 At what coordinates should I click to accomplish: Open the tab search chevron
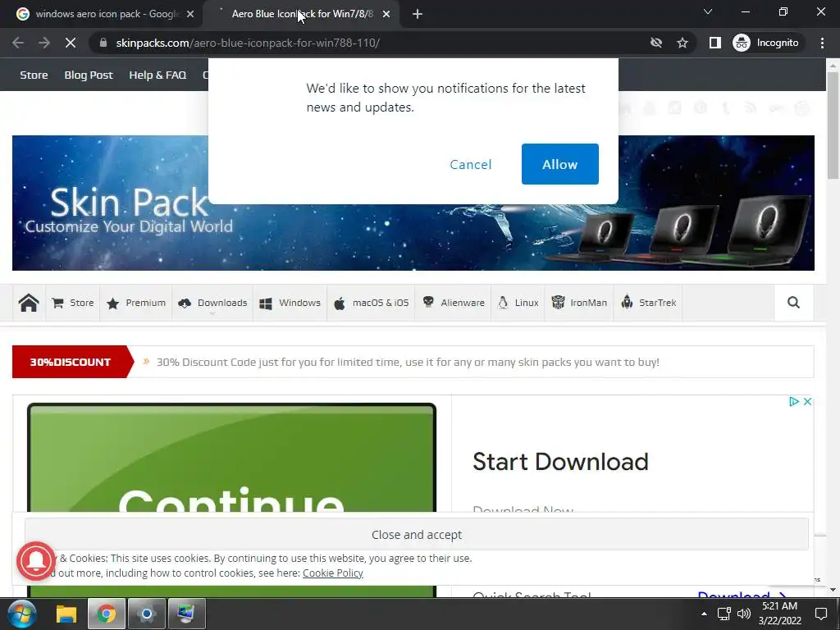point(708,11)
